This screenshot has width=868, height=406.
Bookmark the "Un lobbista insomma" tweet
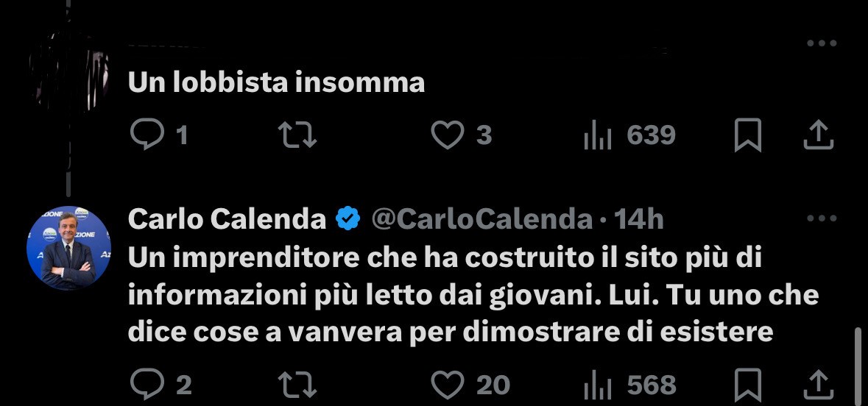pyautogui.click(x=748, y=135)
